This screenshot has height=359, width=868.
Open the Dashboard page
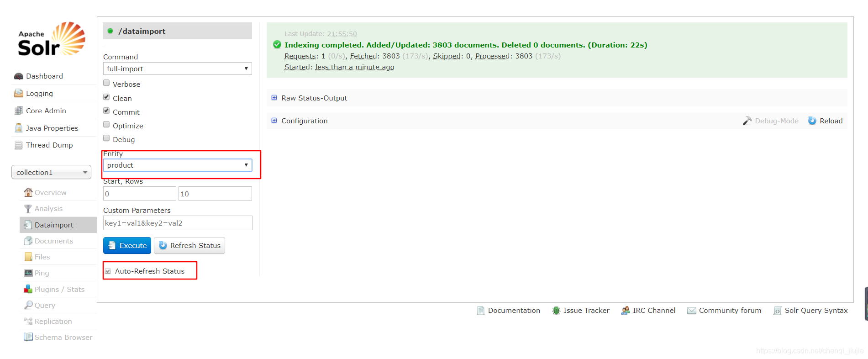(44, 76)
